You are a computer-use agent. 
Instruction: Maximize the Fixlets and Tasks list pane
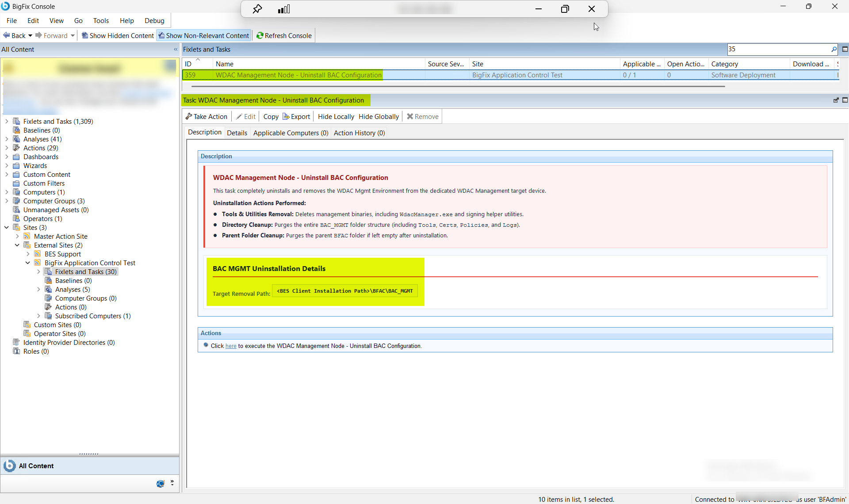[x=845, y=49]
